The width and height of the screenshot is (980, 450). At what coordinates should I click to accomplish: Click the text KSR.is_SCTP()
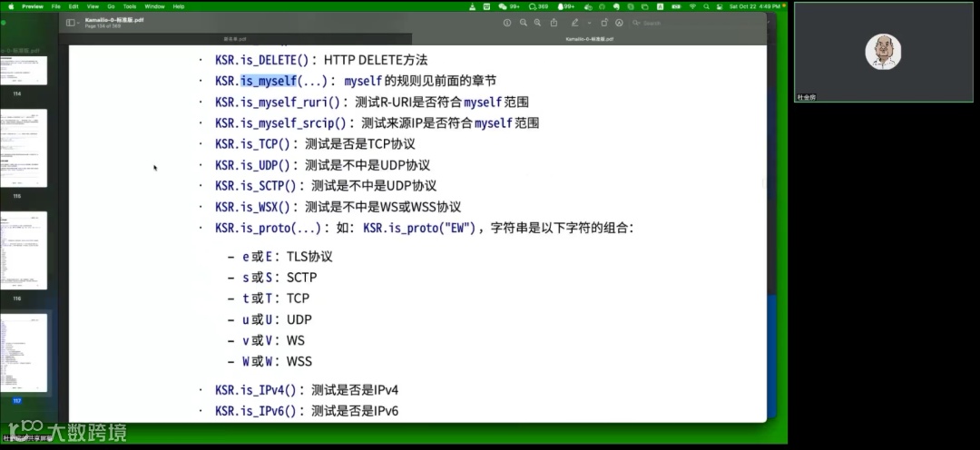pos(256,186)
